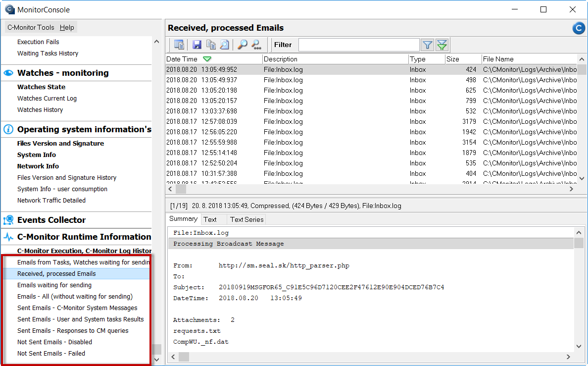The image size is (588, 366).
Task: Open C-Monitor Execution, C-Monitor Log History item
Action: click(x=84, y=251)
